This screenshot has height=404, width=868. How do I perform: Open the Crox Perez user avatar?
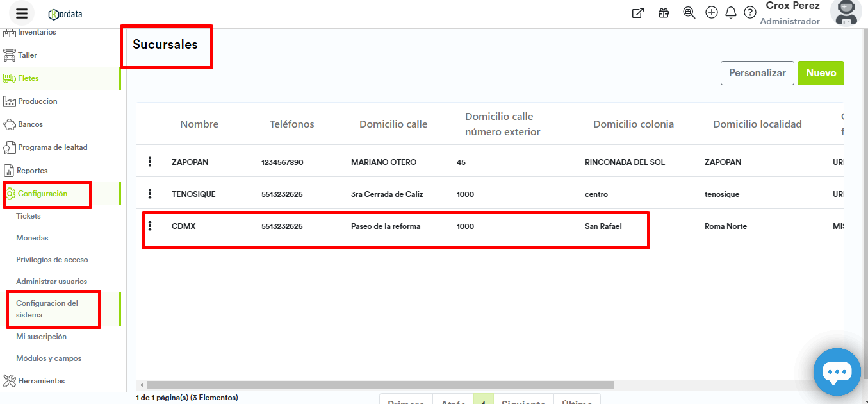tap(846, 13)
